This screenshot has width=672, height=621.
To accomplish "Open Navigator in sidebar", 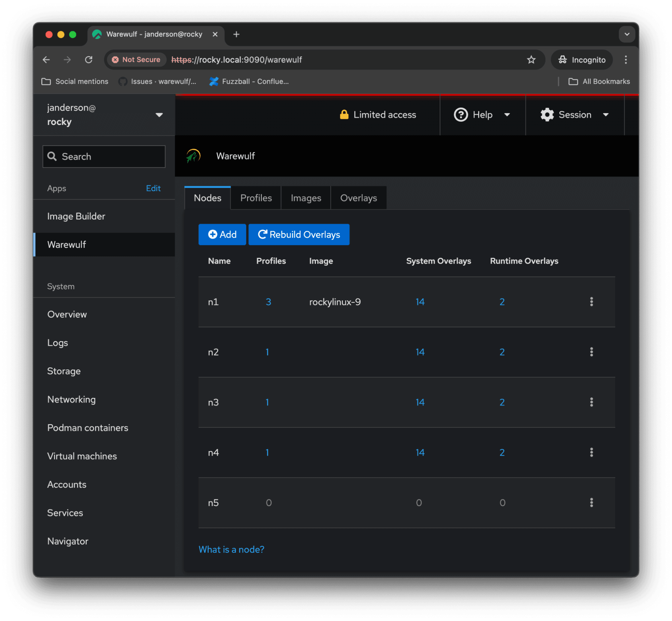I will (x=104, y=541).
